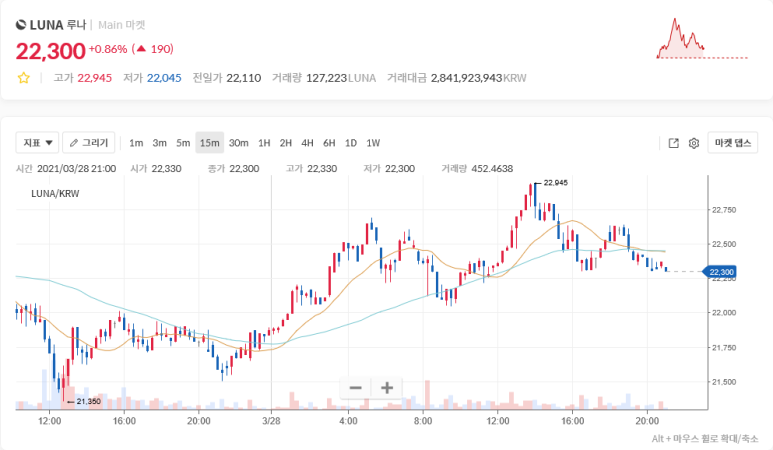Click the 거래량 127,223 LUNA value
This screenshot has height=450, width=773.
point(324,78)
